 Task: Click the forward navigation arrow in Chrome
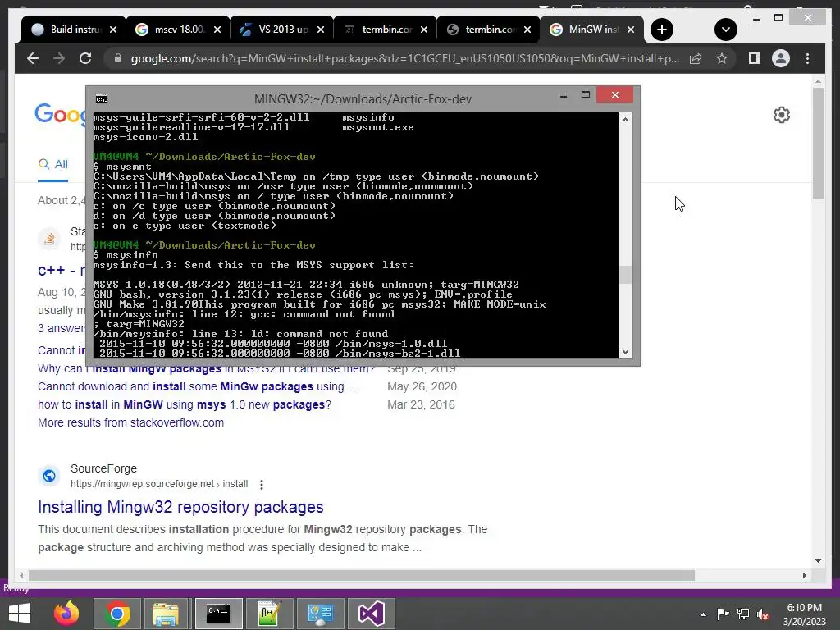point(59,58)
